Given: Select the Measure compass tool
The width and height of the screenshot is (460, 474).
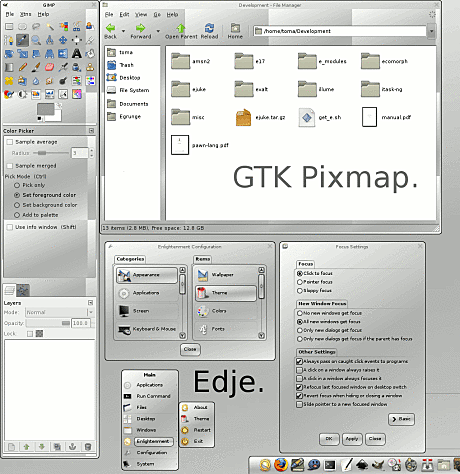Looking at the screenshot, I should point(50,40).
